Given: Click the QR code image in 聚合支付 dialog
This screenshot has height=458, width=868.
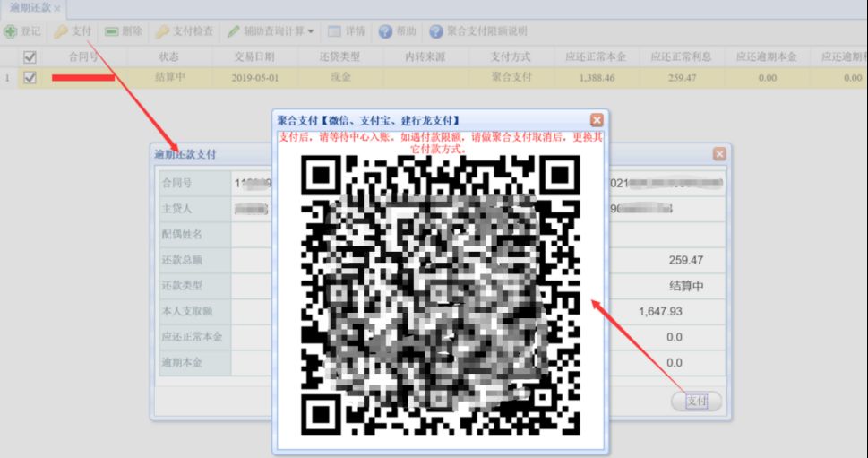Looking at the screenshot, I should tap(441, 295).
